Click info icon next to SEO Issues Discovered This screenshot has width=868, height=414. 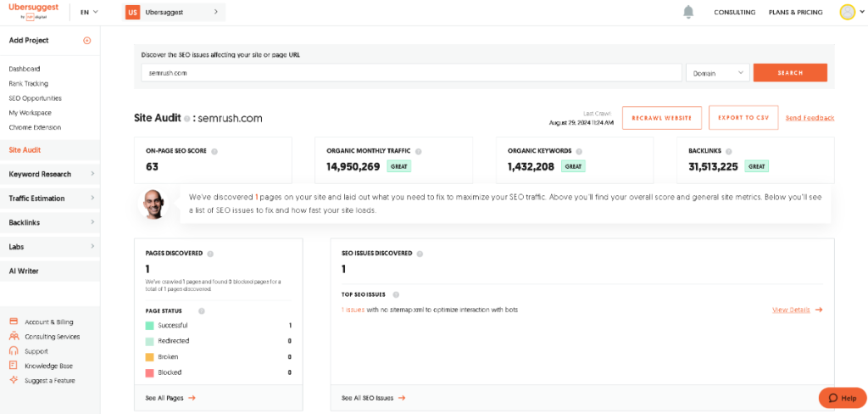[x=420, y=254]
